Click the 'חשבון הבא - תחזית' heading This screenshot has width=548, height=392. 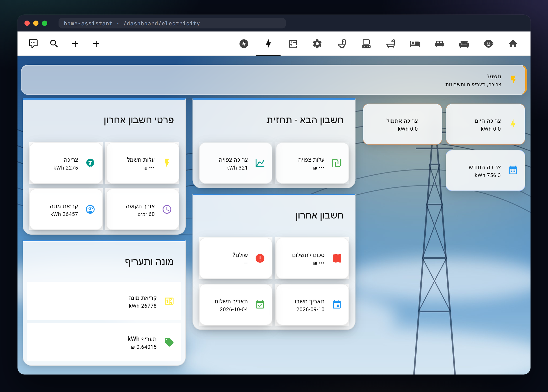pyautogui.click(x=305, y=120)
